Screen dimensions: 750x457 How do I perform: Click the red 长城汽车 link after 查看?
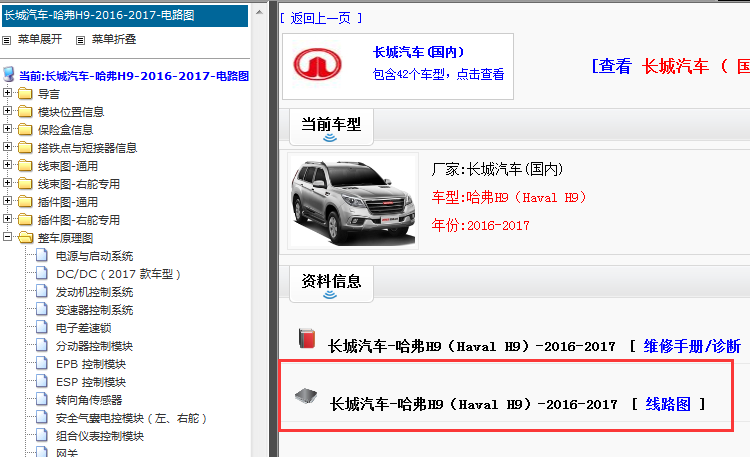[x=676, y=67]
